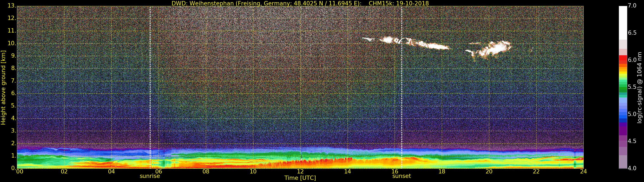Click the colorbar tick label '4.5'
The width and height of the screenshot is (644, 182).
(632, 141)
